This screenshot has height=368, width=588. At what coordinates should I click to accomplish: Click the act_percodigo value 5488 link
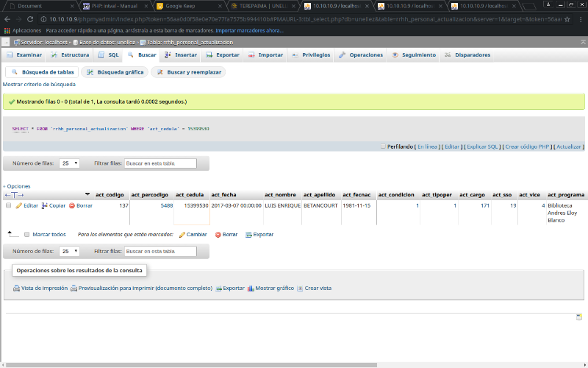pyautogui.click(x=167, y=206)
